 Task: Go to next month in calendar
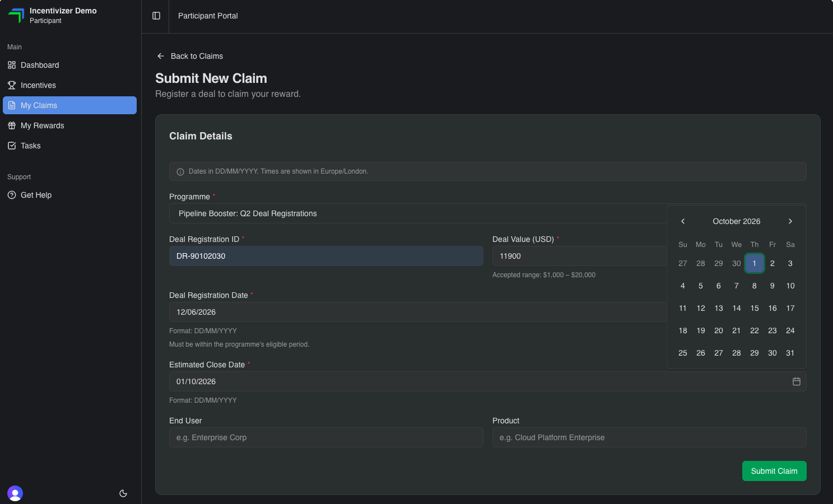[790, 221]
